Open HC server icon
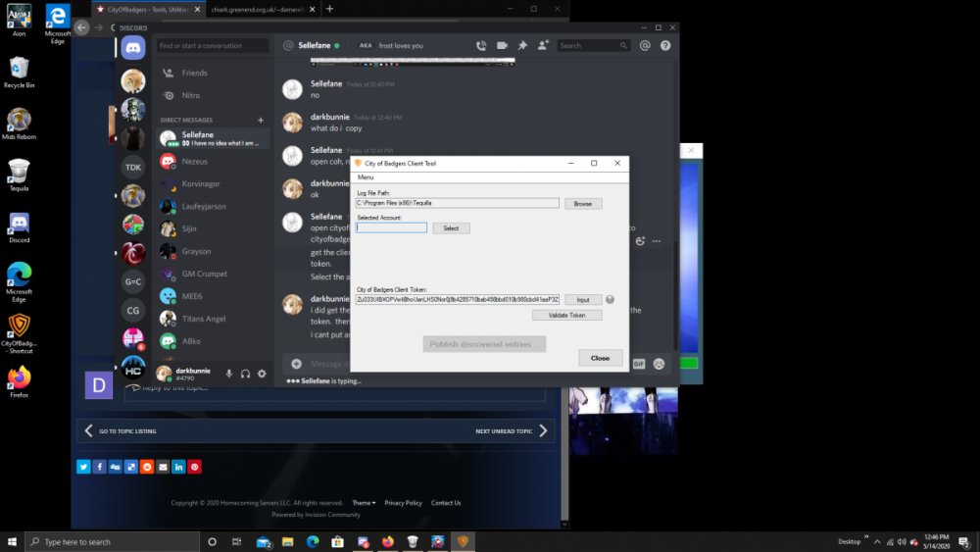The height and width of the screenshot is (552, 980). pyautogui.click(x=133, y=368)
